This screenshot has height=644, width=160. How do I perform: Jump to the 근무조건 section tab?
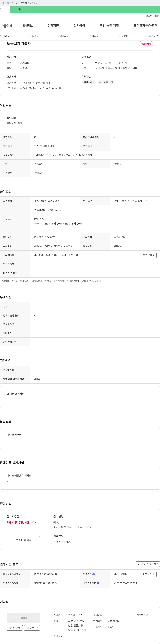click(x=35, y=36)
